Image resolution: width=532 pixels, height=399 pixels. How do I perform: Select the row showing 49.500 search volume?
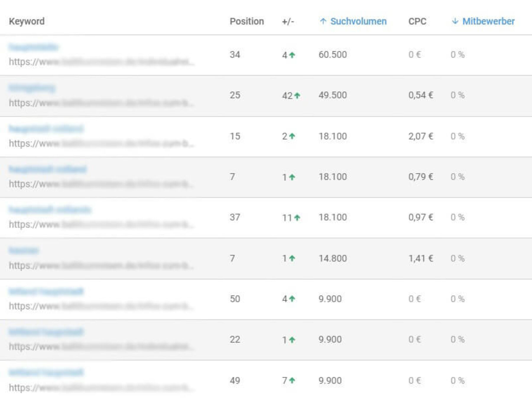[266, 95]
